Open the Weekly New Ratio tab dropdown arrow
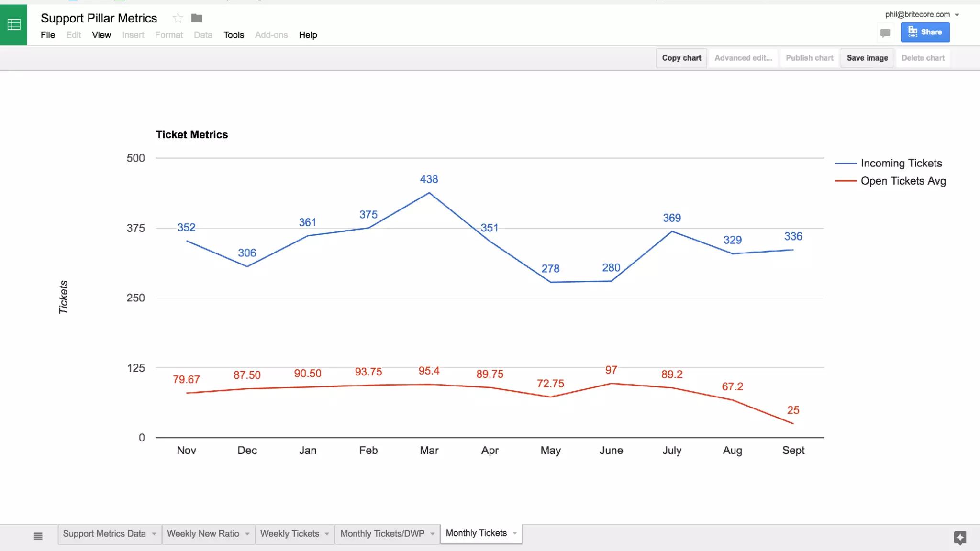Viewport: 980px width, 551px height. [x=247, y=534]
